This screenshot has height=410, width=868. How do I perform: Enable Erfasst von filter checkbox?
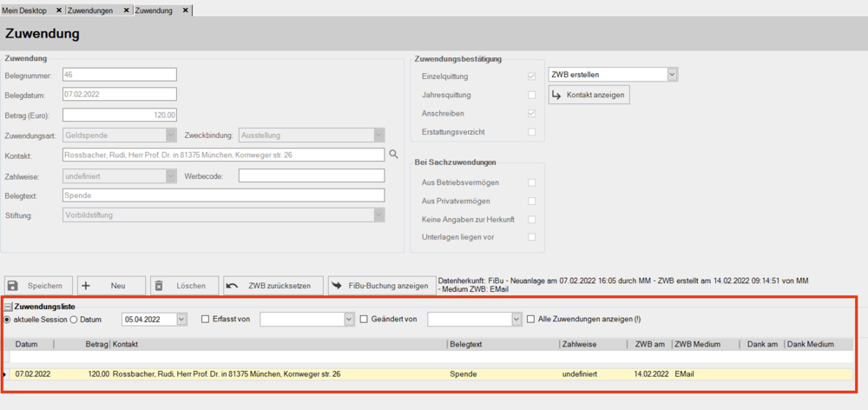click(205, 320)
